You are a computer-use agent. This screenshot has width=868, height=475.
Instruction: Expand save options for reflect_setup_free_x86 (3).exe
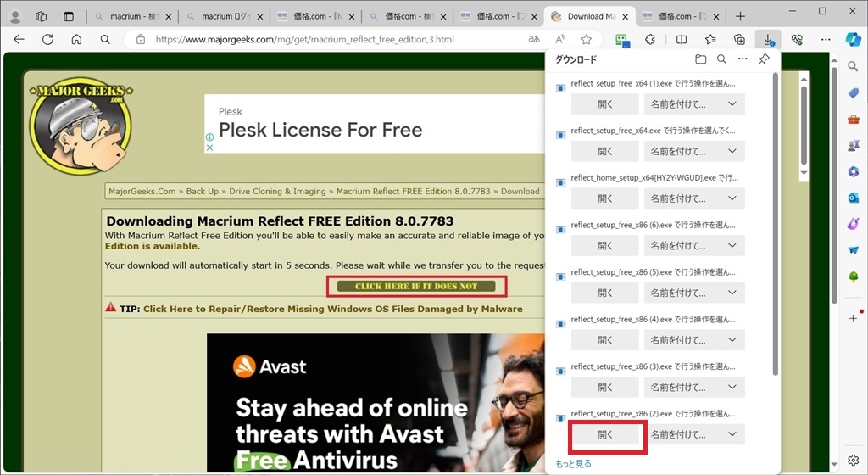pyautogui.click(x=732, y=387)
